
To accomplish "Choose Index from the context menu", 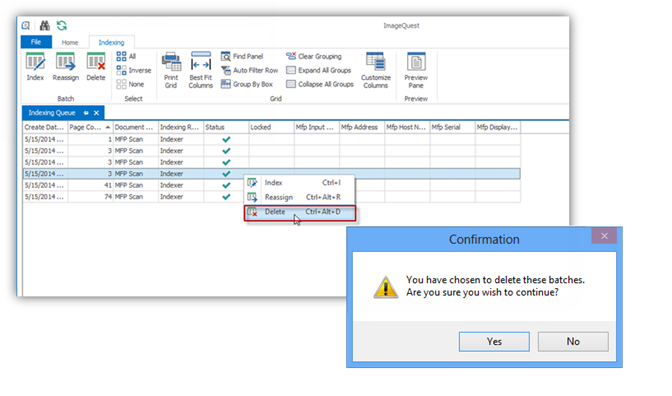I will pyautogui.click(x=300, y=183).
